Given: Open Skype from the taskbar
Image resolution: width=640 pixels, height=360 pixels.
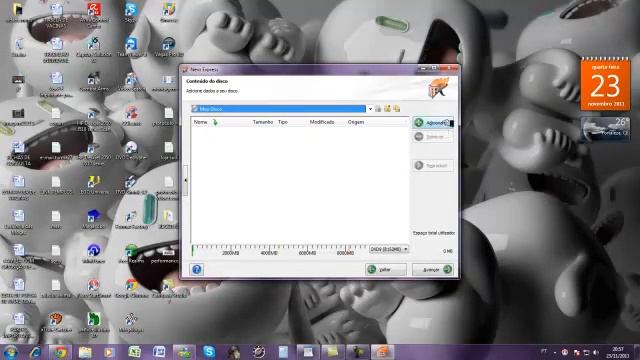Looking at the screenshot, I should [209, 352].
